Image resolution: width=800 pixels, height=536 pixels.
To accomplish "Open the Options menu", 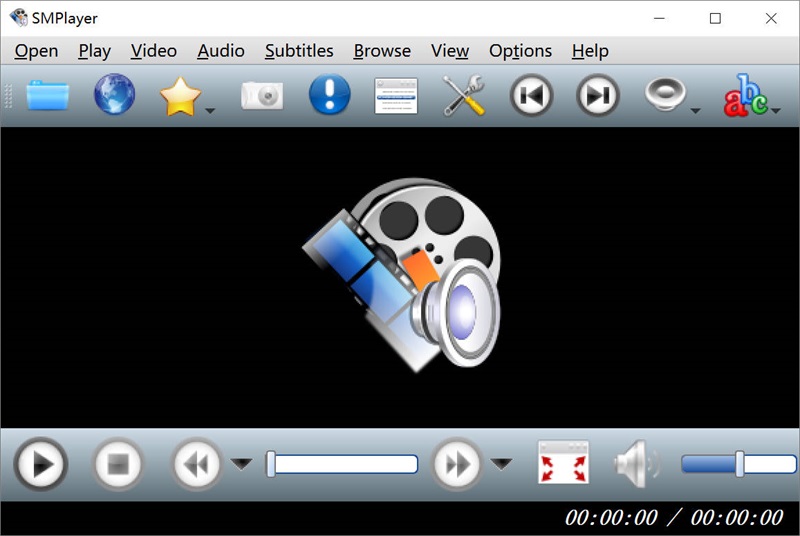I will [520, 51].
